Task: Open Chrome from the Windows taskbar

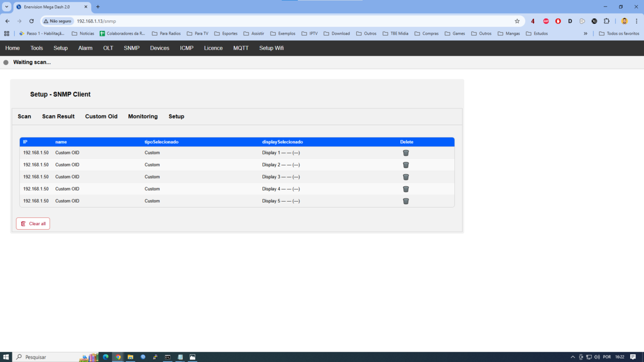Action: click(x=118, y=357)
